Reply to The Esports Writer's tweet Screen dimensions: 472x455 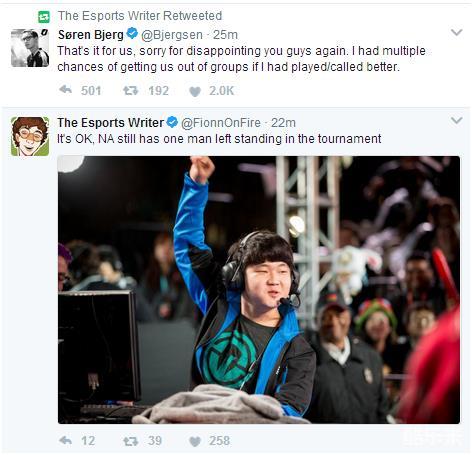click(x=65, y=440)
